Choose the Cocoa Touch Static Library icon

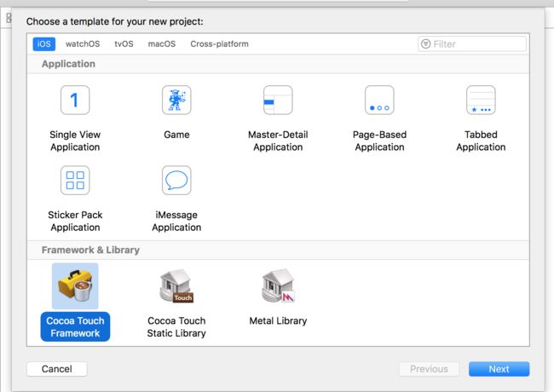point(176,286)
